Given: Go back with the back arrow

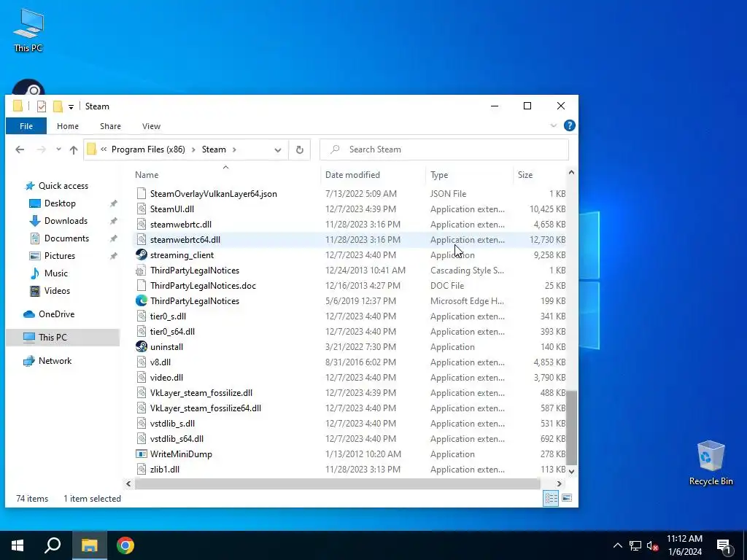Looking at the screenshot, I should 20,149.
